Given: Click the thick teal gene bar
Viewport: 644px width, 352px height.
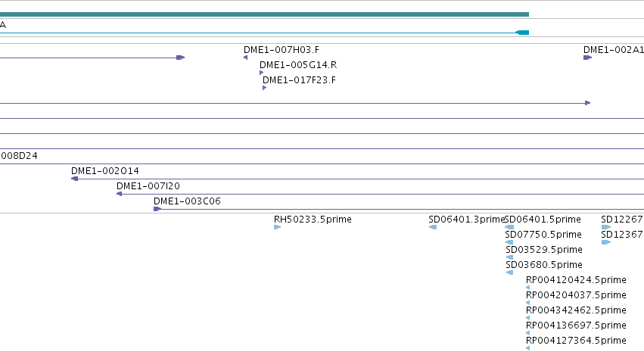Looking at the screenshot, I should 265,14.
